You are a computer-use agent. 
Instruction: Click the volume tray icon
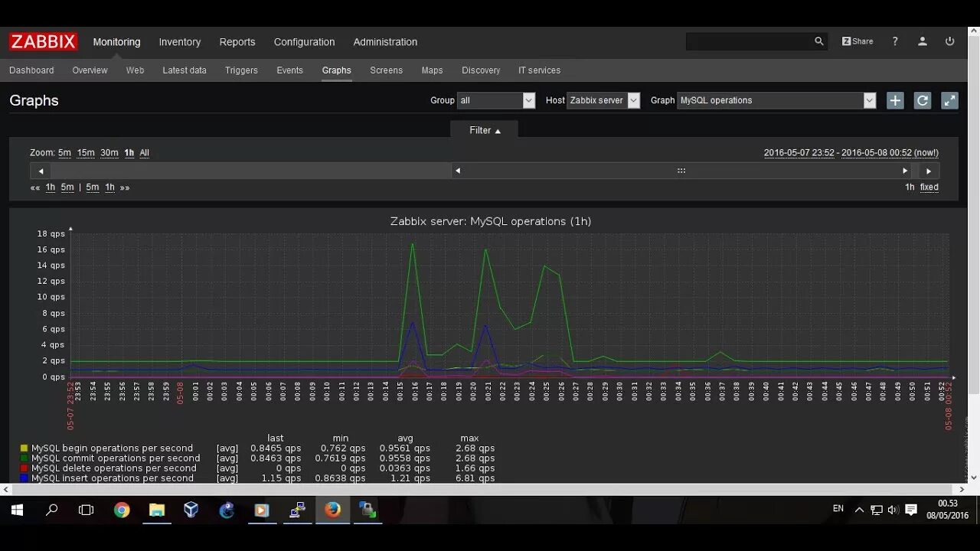[893, 510]
